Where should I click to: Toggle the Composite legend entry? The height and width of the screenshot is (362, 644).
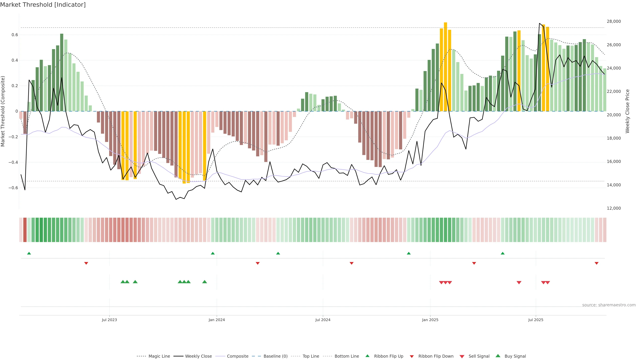[237, 356]
